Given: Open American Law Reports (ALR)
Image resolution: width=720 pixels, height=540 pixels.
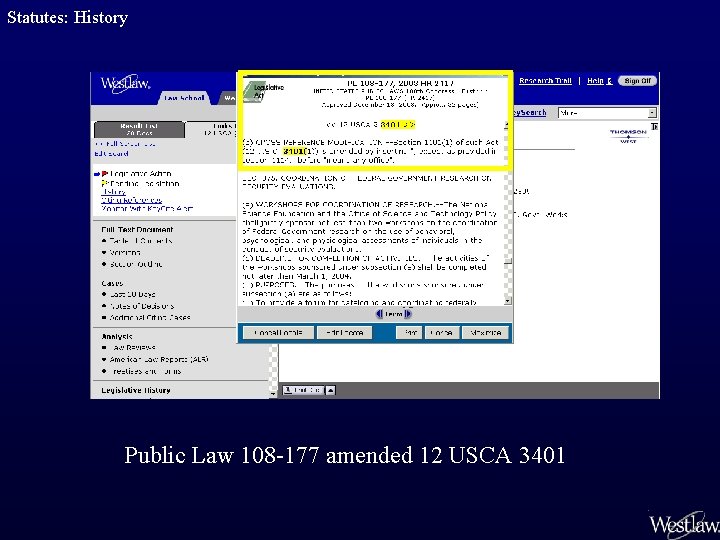Looking at the screenshot, I should point(158,359).
